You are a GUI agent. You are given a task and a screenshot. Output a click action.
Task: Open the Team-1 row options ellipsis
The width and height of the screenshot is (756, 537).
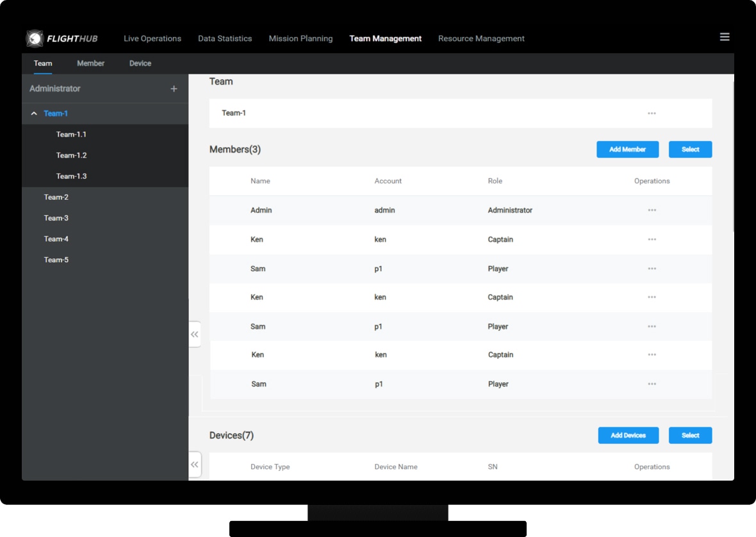(x=652, y=113)
